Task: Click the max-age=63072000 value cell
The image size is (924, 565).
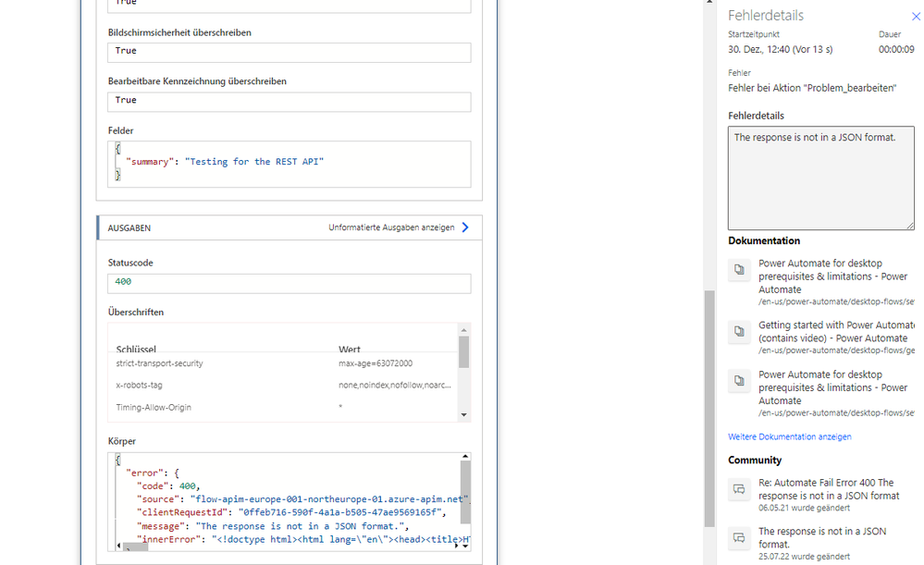Action: coord(376,363)
